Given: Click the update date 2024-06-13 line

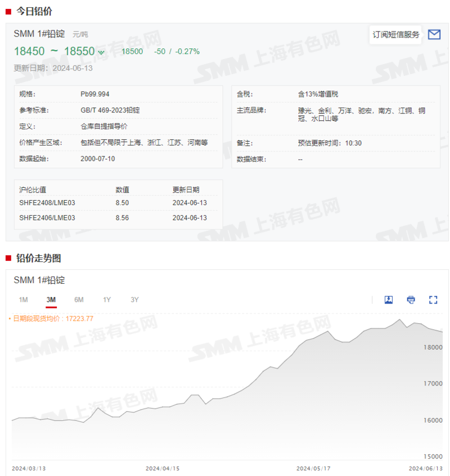Looking at the screenshot, I should [x=53, y=68].
